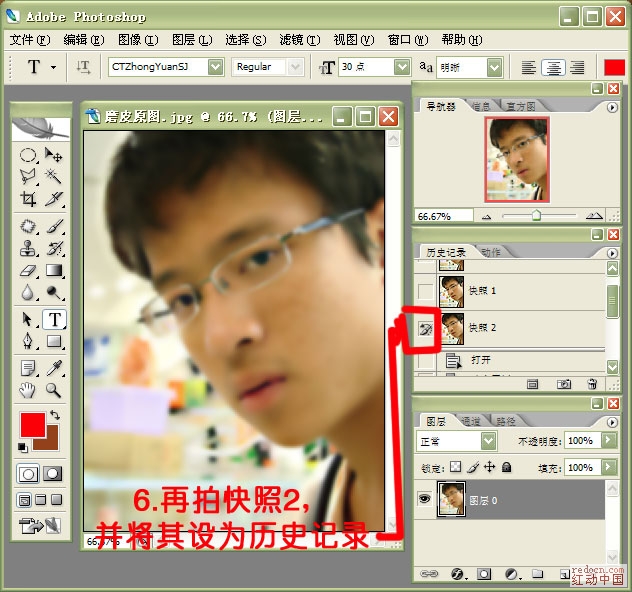The width and height of the screenshot is (632, 592).
Task: Pick the Zoom magnifier tool
Action: 53,390
